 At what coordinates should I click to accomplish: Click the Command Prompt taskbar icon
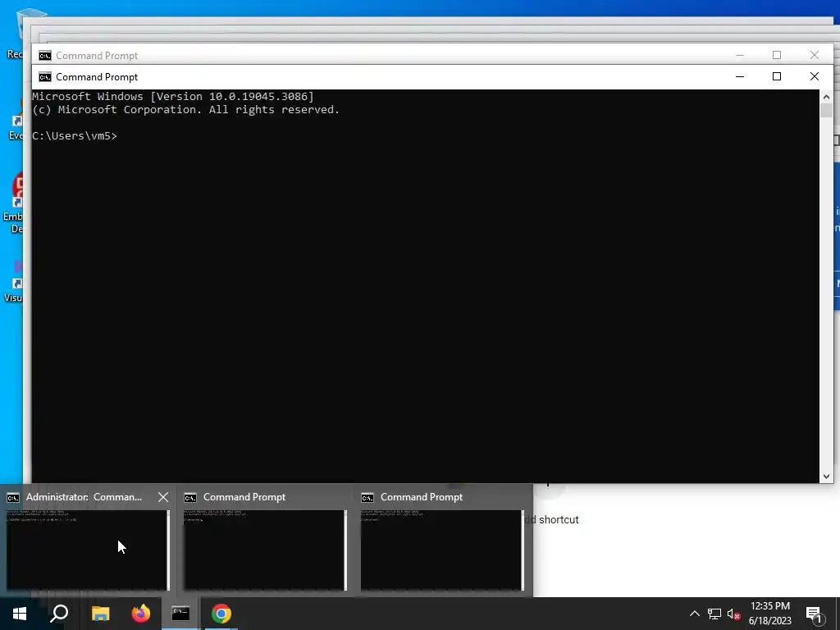click(x=180, y=614)
